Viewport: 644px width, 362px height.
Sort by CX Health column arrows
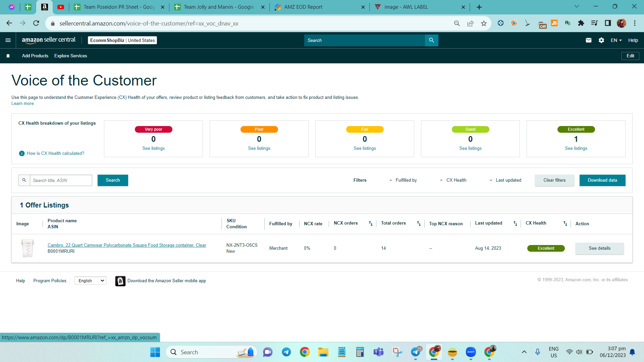pos(565,224)
